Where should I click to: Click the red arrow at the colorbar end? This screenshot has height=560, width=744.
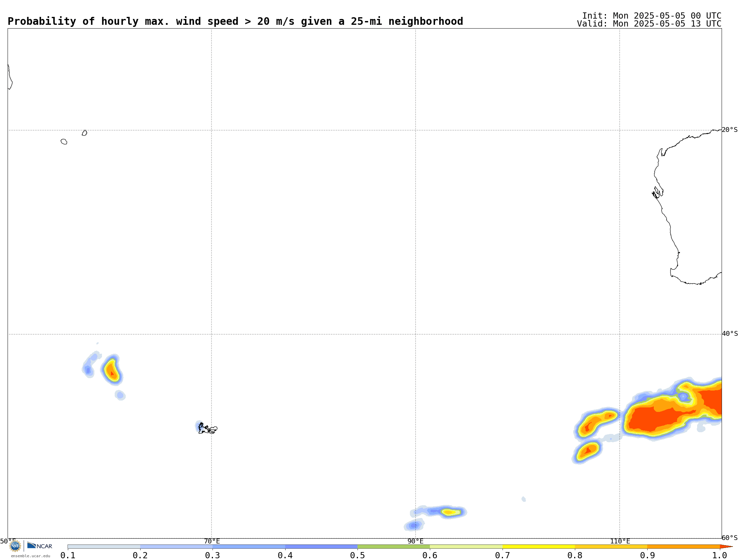pos(726,547)
